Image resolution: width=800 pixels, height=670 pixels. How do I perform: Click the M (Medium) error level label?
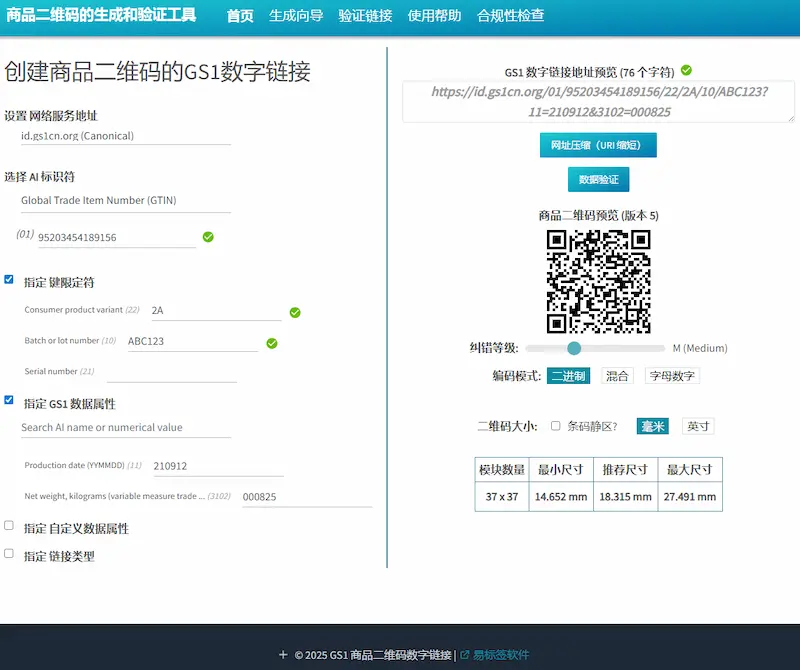pyautogui.click(x=700, y=348)
